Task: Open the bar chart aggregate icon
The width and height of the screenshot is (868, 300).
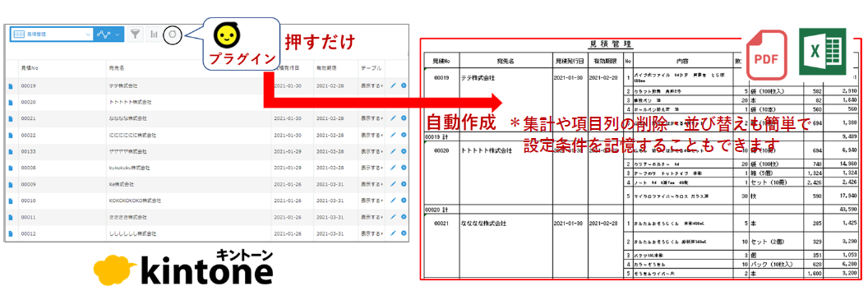Action: pos(154,35)
